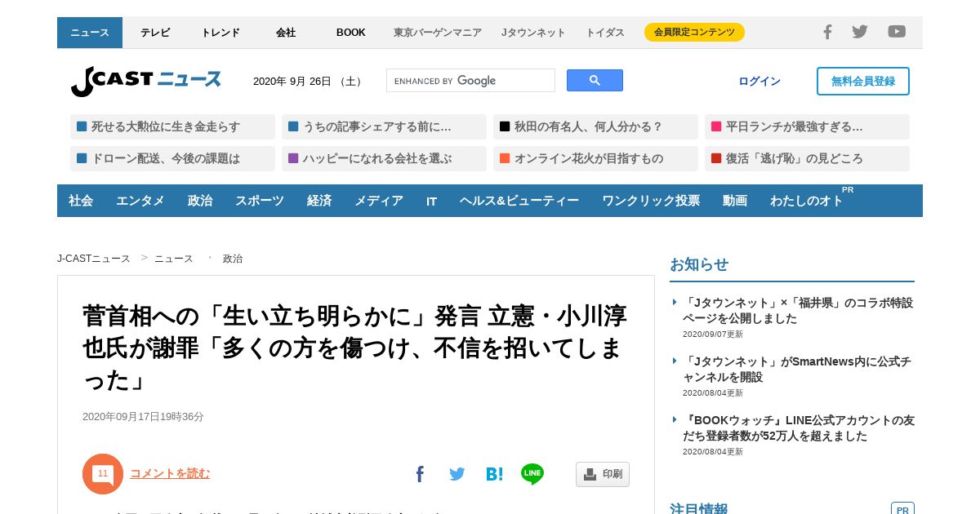Open コメントを読む comments link

tap(170, 473)
